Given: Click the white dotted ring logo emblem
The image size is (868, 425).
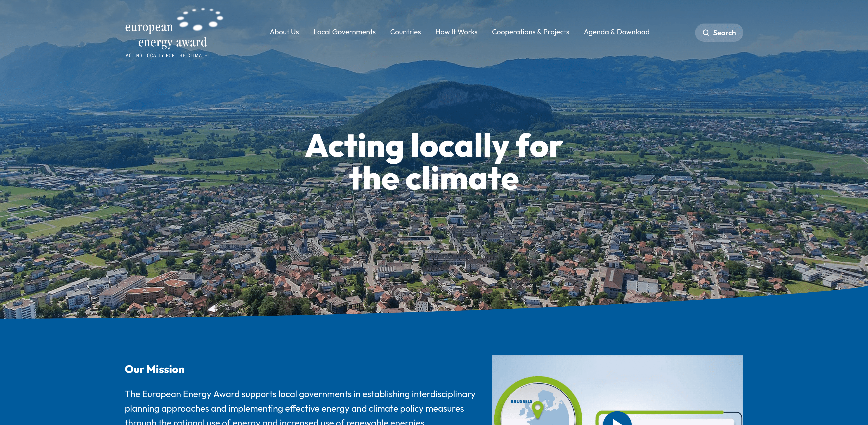Looking at the screenshot, I should point(200,19).
